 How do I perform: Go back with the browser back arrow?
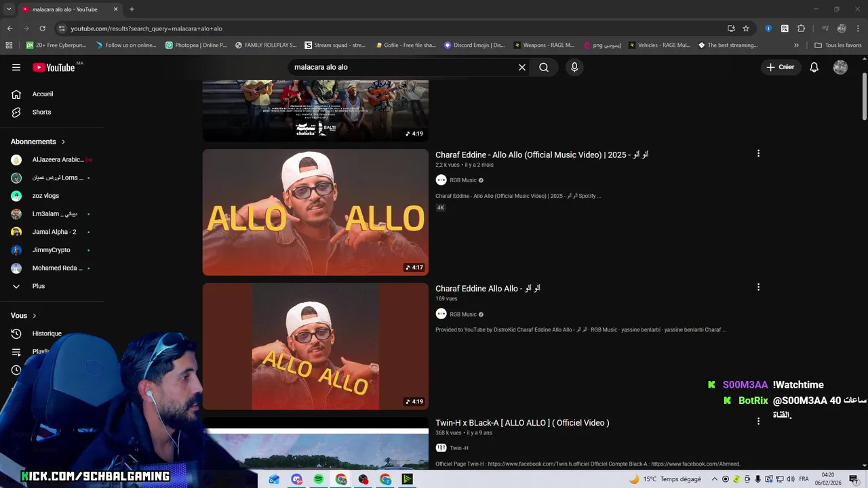pos(9,28)
